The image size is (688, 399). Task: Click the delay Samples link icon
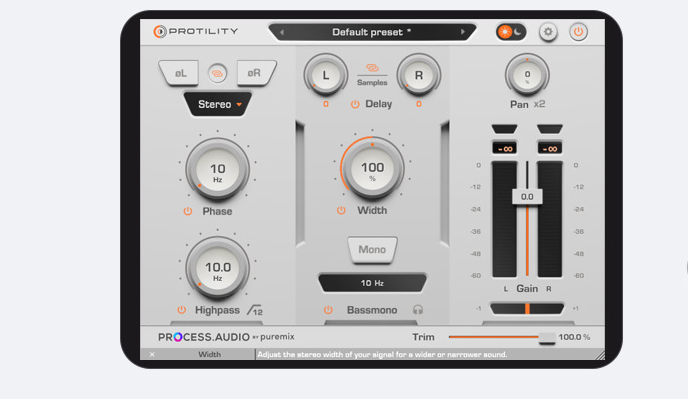[x=372, y=68]
